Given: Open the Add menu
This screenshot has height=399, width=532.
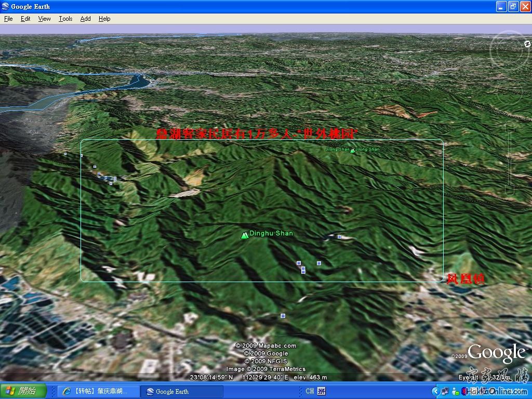Looking at the screenshot, I should click(x=86, y=19).
